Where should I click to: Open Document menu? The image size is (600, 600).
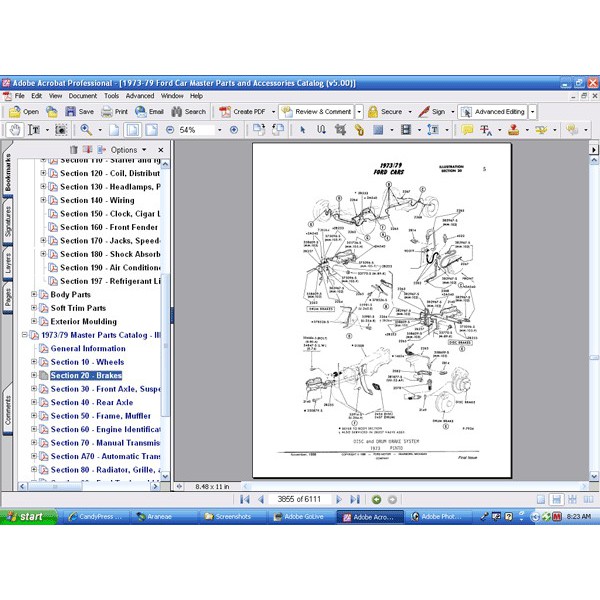[x=83, y=96]
